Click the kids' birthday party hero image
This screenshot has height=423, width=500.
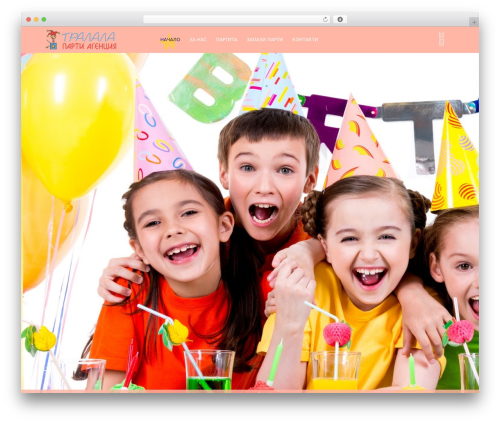pyautogui.click(x=250, y=221)
